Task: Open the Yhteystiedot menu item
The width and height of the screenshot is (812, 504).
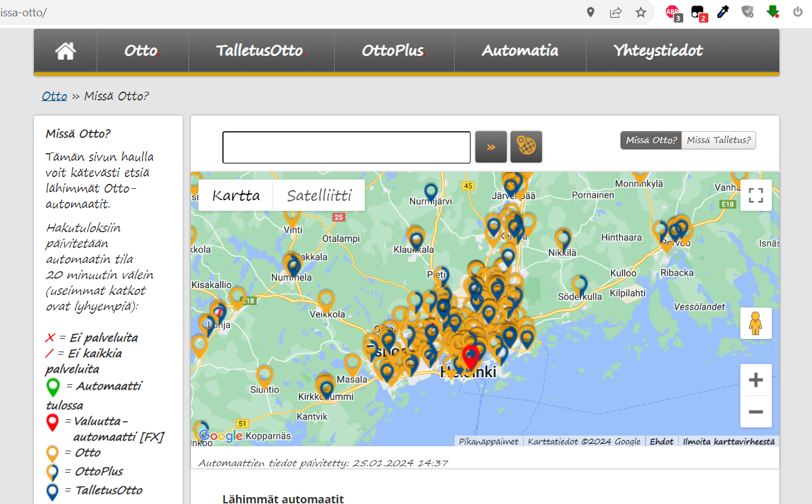Action: pos(658,51)
